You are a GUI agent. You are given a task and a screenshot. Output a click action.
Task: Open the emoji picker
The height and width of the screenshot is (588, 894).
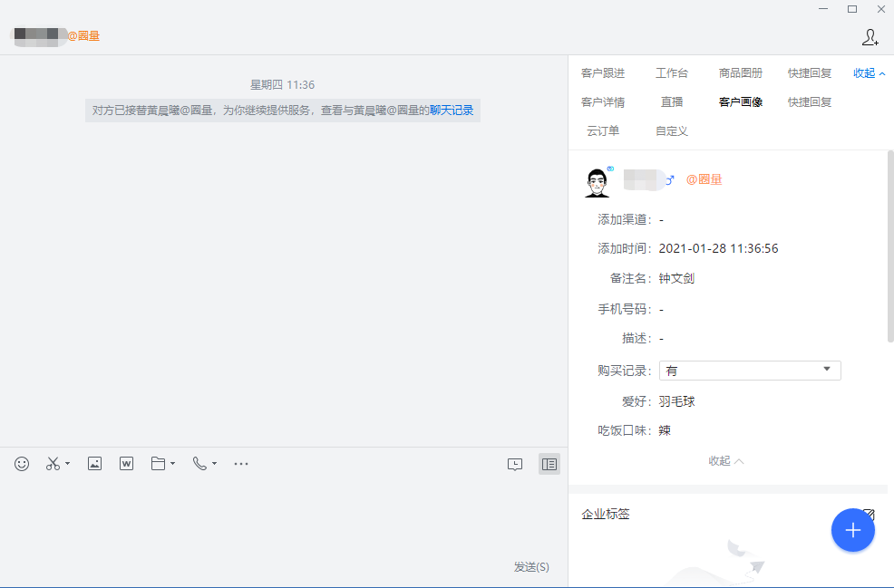(22, 464)
